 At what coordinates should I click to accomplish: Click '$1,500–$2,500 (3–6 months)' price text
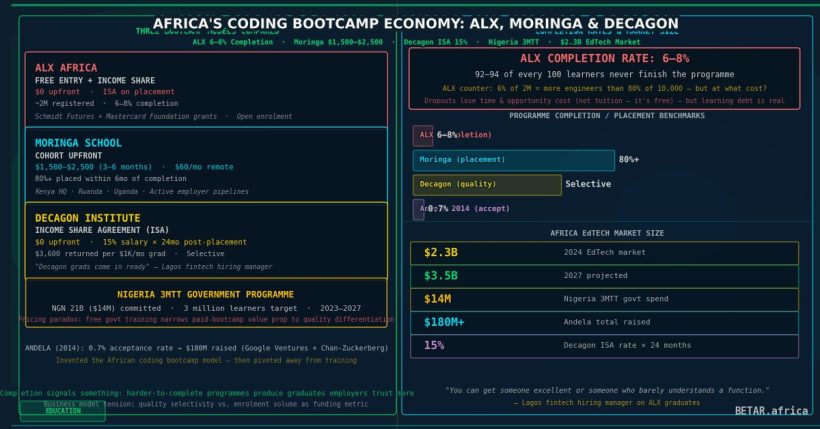coord(93,167)
